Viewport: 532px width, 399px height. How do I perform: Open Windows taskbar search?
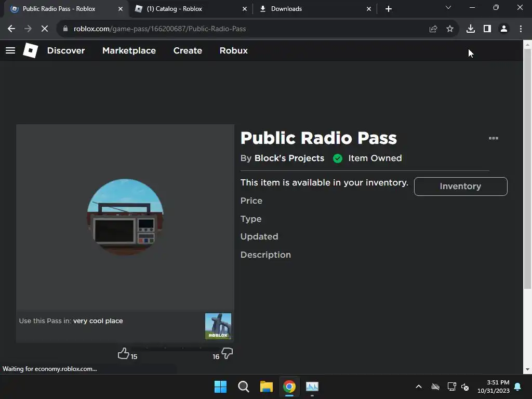tap(243, 387)
